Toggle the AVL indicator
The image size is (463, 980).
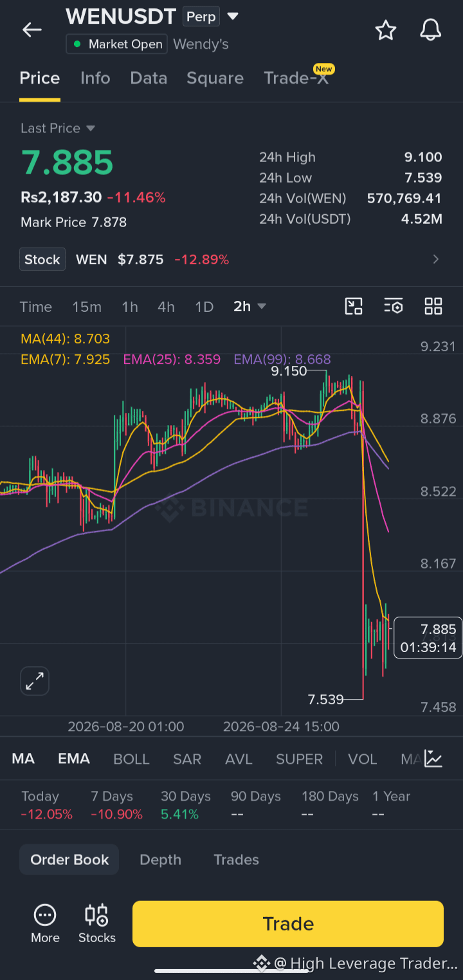(x=239, y=759)
